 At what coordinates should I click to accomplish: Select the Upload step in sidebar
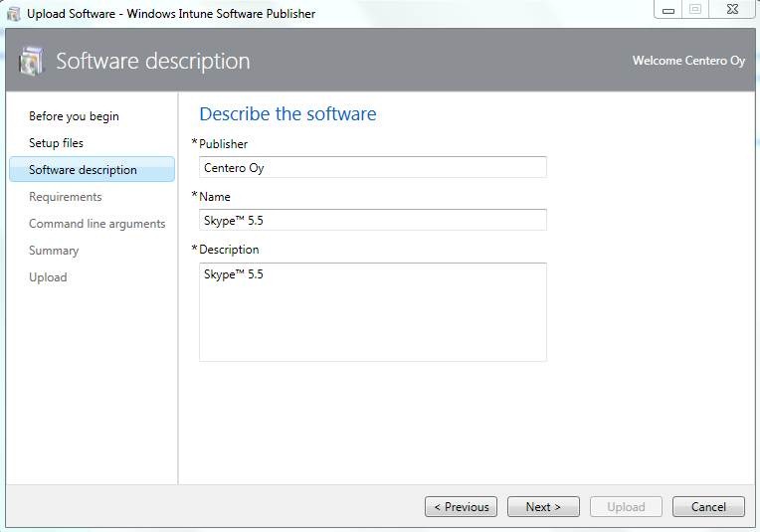click(48, 277)
